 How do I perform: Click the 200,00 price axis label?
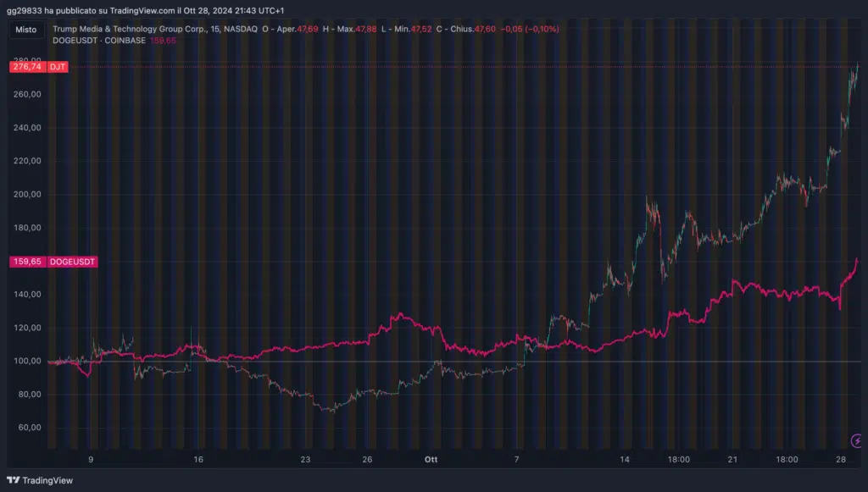[27, 195]
